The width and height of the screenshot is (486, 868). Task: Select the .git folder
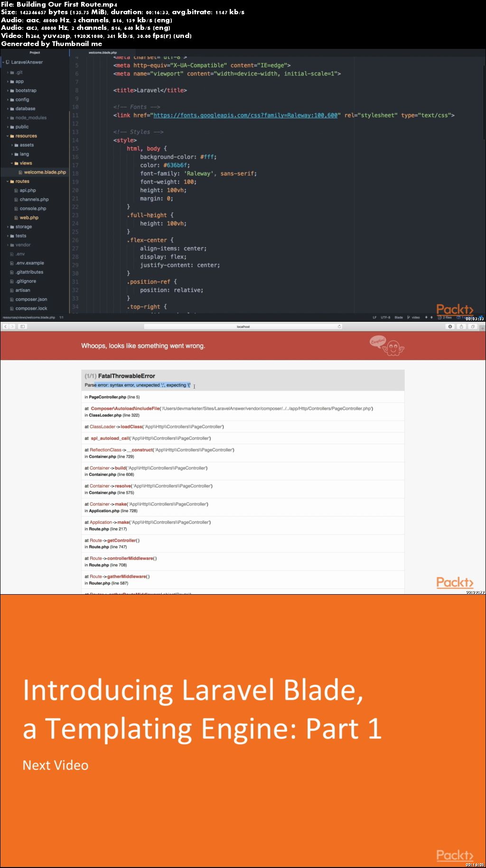(x=19, y=73)
